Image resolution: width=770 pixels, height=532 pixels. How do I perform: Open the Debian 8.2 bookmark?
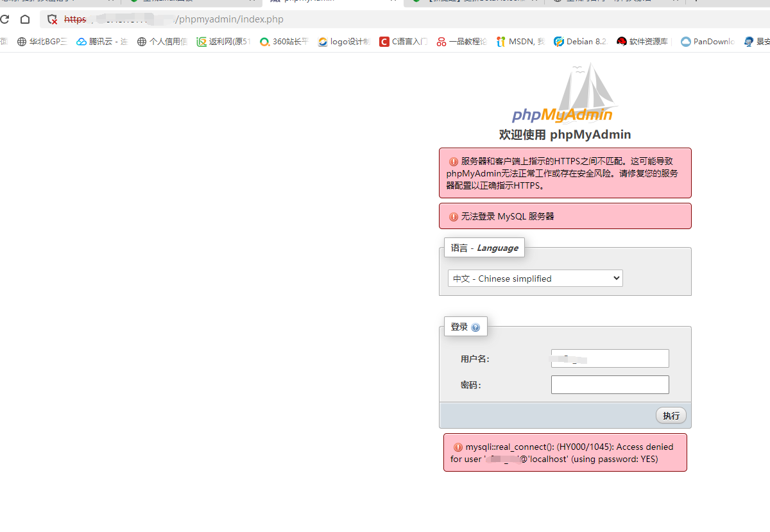(580, 42)
